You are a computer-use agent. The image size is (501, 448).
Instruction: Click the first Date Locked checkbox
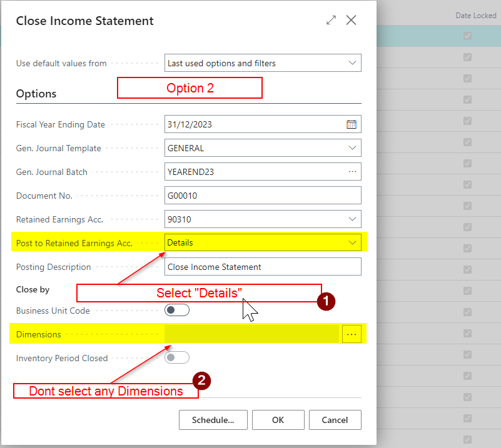[467, 36]
